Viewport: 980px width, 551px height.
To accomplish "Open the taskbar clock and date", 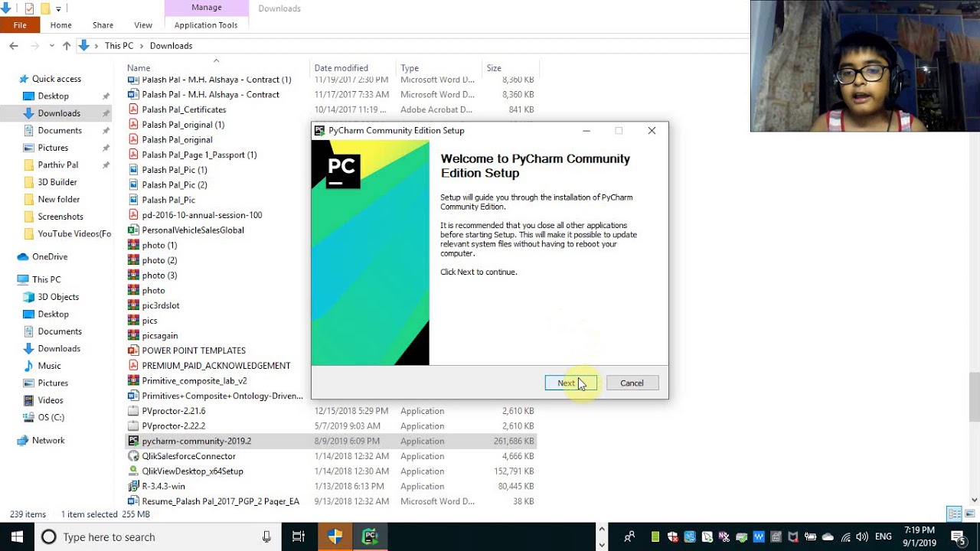I will click(x=920, y=536).
